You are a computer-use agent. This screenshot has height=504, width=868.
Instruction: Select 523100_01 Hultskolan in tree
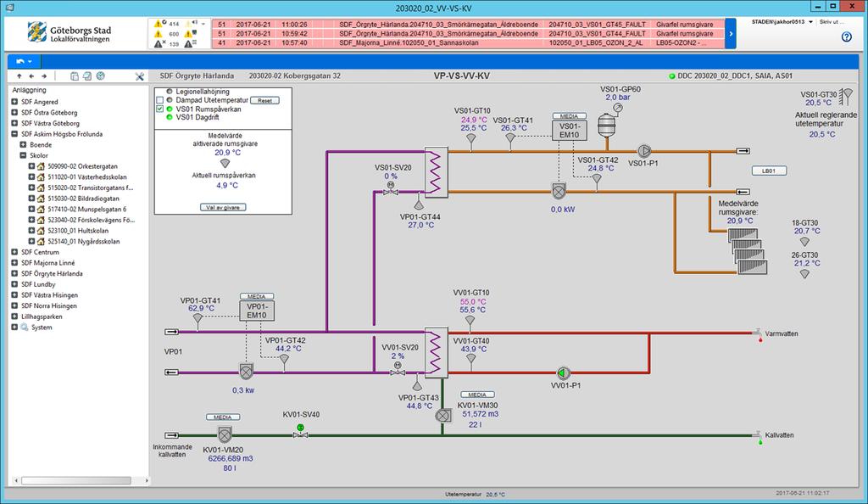(x=78, y=231)
